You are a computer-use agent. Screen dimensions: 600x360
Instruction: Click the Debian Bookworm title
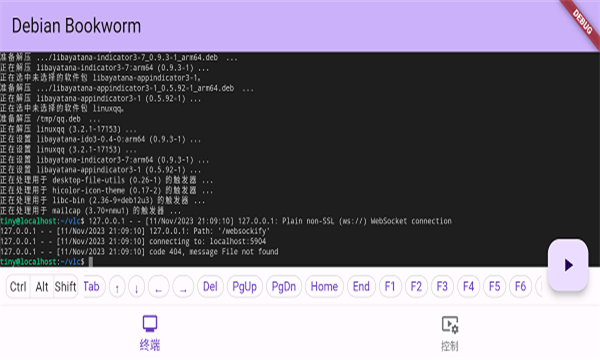pyautogui.click(x=76, y=26)
